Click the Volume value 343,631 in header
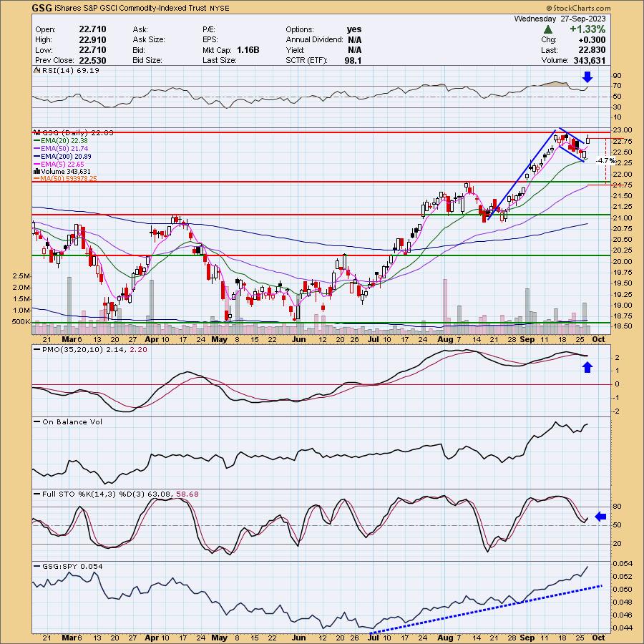This screenshot has height=644, width=644. tap(590, 60)
